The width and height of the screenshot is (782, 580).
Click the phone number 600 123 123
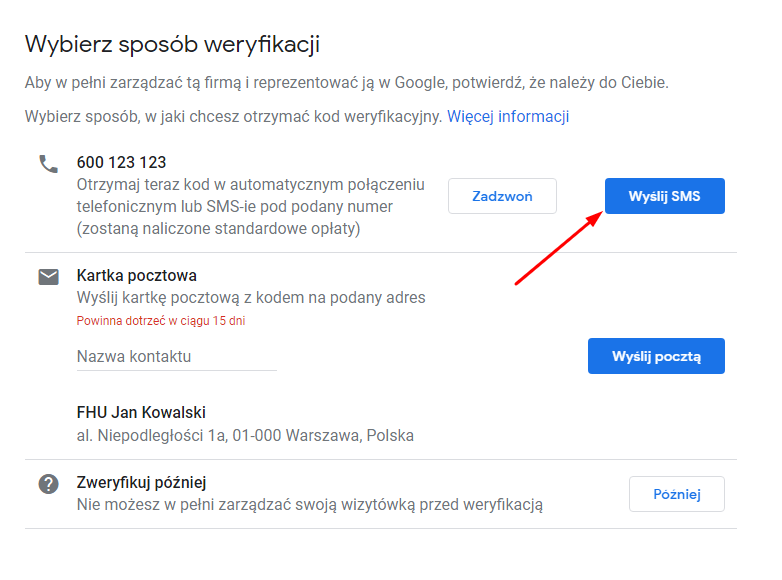tap(121, 163)
